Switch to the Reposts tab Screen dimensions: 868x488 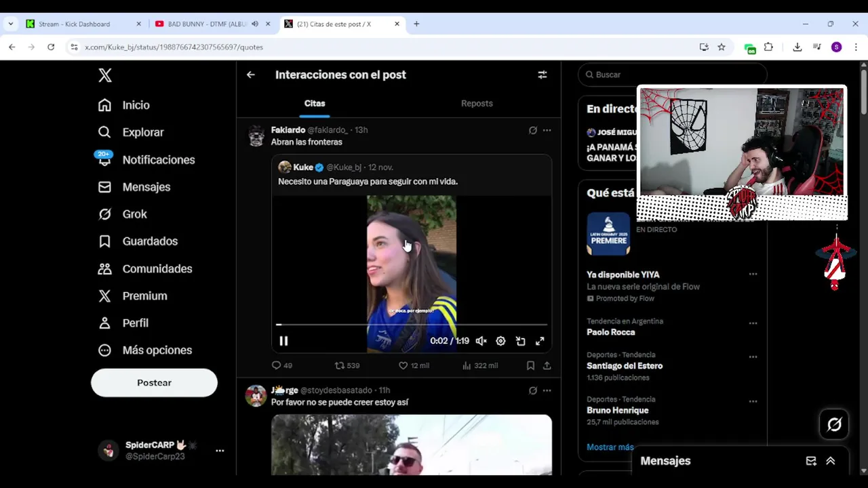[x=477, y=104]
